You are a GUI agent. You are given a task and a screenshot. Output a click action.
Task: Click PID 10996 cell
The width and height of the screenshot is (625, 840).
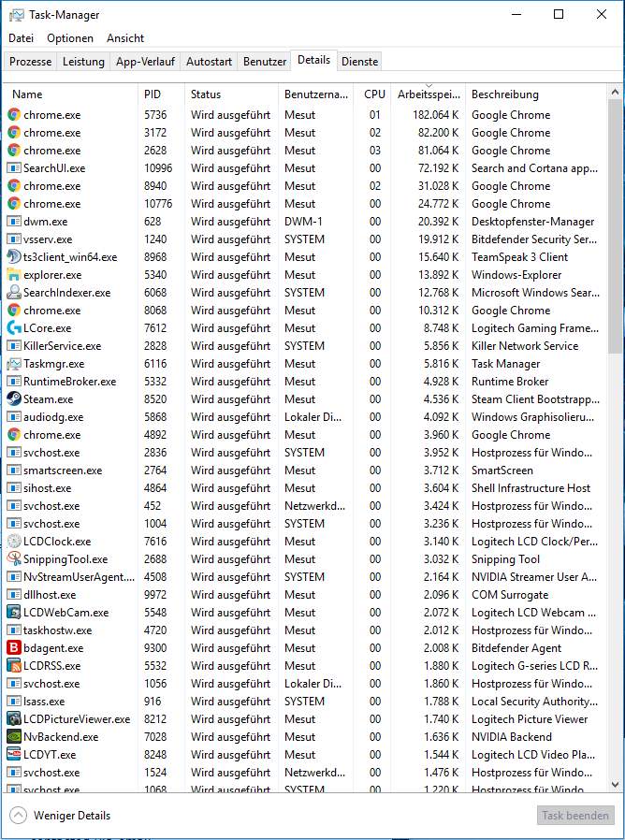coord(158,168)
